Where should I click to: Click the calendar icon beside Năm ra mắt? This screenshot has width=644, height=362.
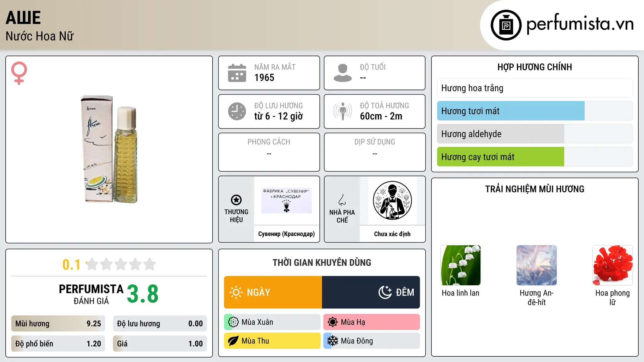tap(237, 73)
